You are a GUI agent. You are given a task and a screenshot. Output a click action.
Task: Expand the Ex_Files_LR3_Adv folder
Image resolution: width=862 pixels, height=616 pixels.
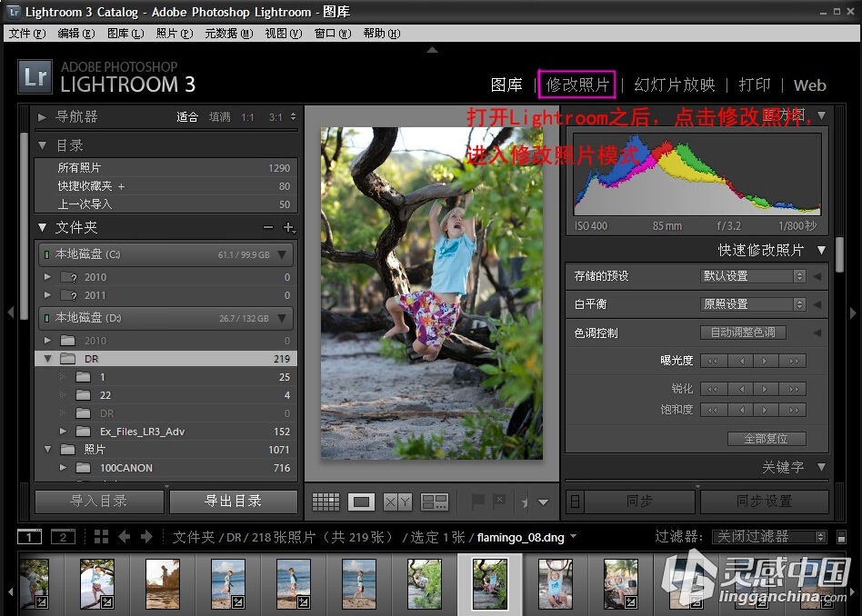63,432
